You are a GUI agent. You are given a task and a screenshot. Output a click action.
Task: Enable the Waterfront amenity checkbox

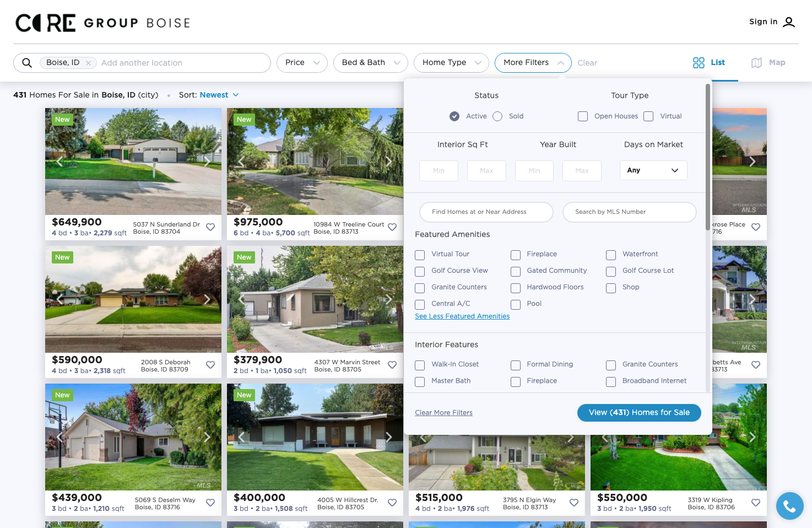tap(611, 255)
